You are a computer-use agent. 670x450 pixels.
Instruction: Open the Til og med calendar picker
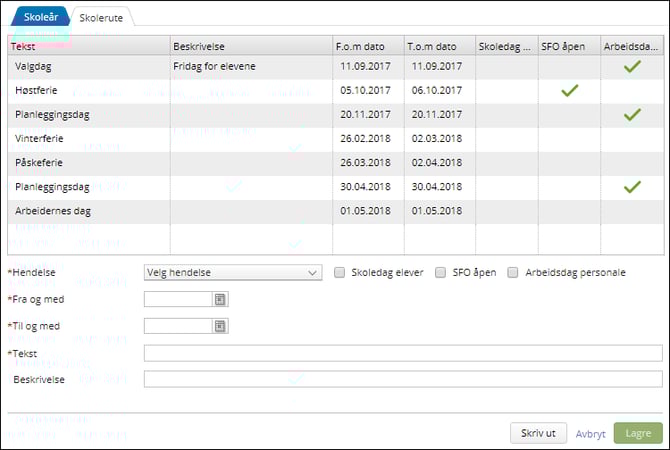[x=220, y=326]
